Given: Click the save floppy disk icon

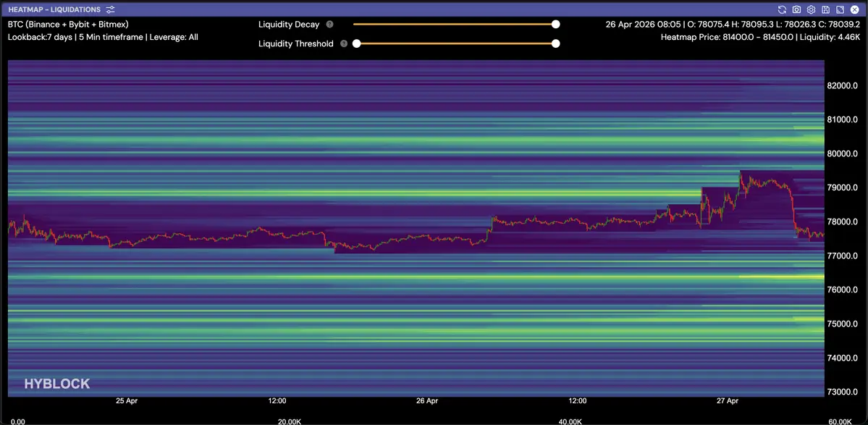Looking at the screenshot, I should point(825,9).
